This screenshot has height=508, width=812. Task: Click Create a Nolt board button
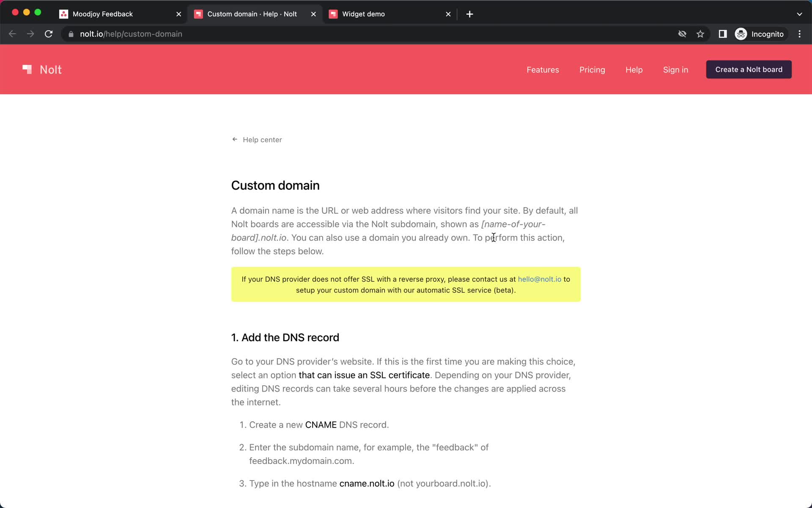[749, 69]
